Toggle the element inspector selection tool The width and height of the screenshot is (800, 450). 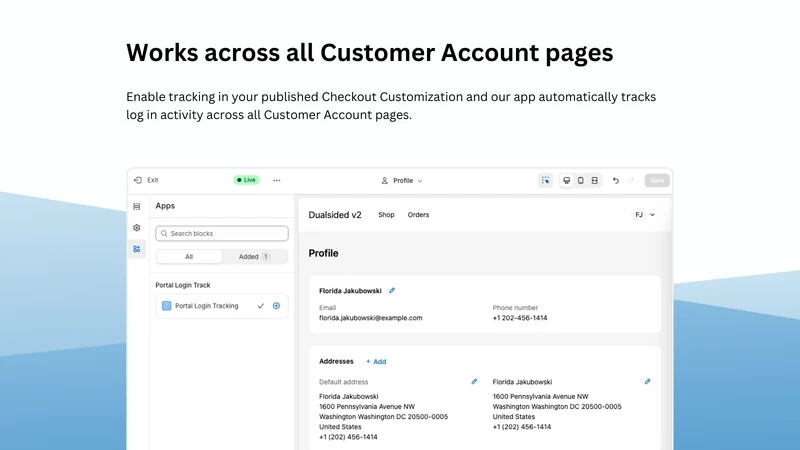click(x=546, y=181)
